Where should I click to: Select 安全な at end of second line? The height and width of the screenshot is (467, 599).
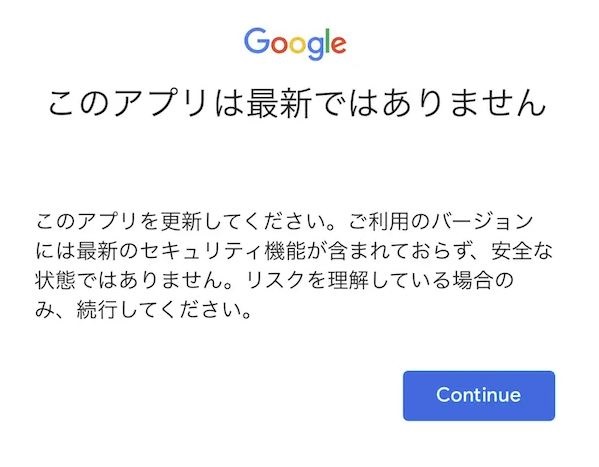522,251
